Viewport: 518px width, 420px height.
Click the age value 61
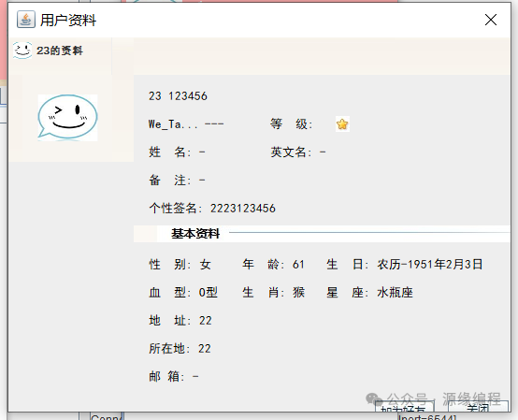[x=298, y=265]
